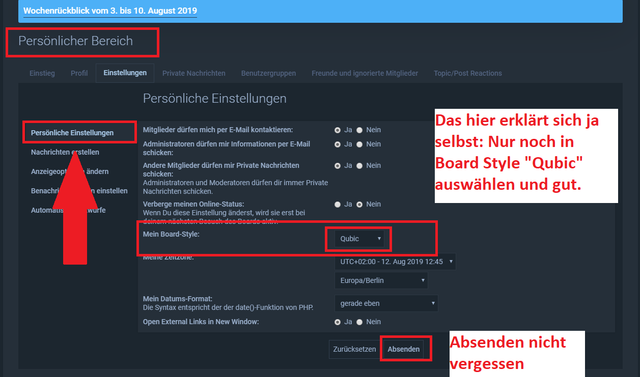640x377 pixels.
Task: Select Persönliche Einstellungen in the sidebar
Action: click(x=72, y=133)
